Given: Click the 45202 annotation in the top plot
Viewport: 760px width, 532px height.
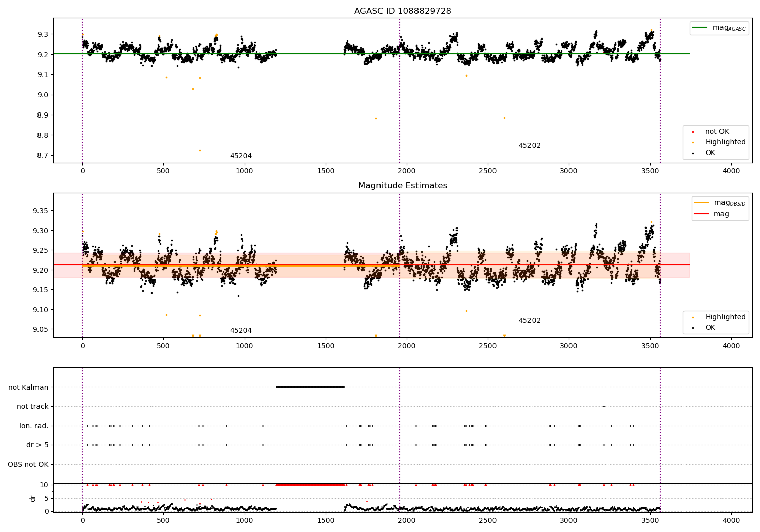Looking at the screenshot, I should [529, 146].
